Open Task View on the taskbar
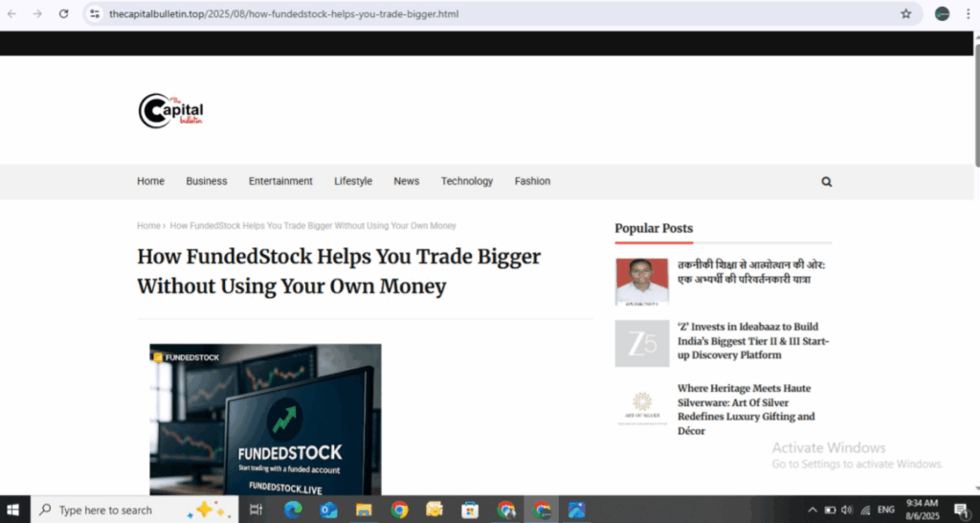Image resolution: width=980 pixels, height=523 pixels. [256, 510]
